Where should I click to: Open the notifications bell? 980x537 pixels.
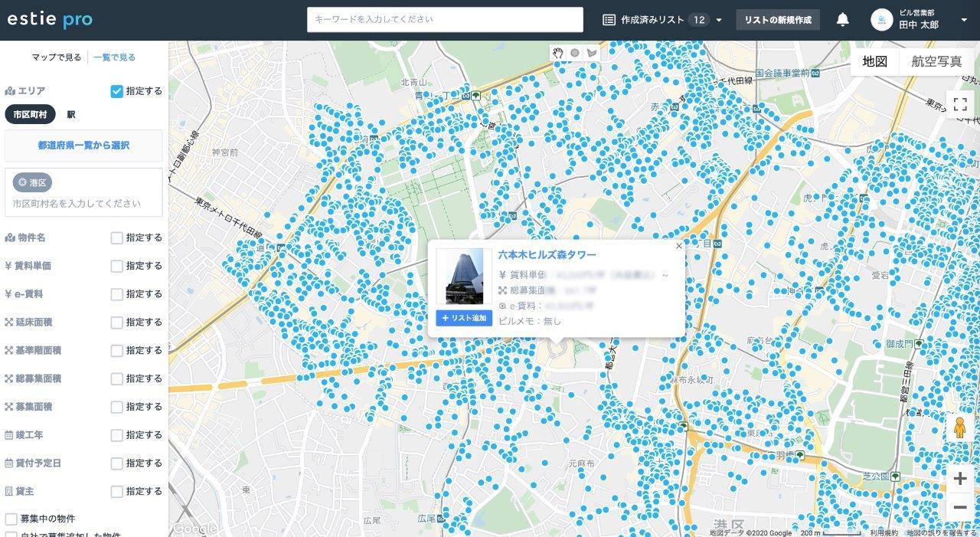click(843, 20)
